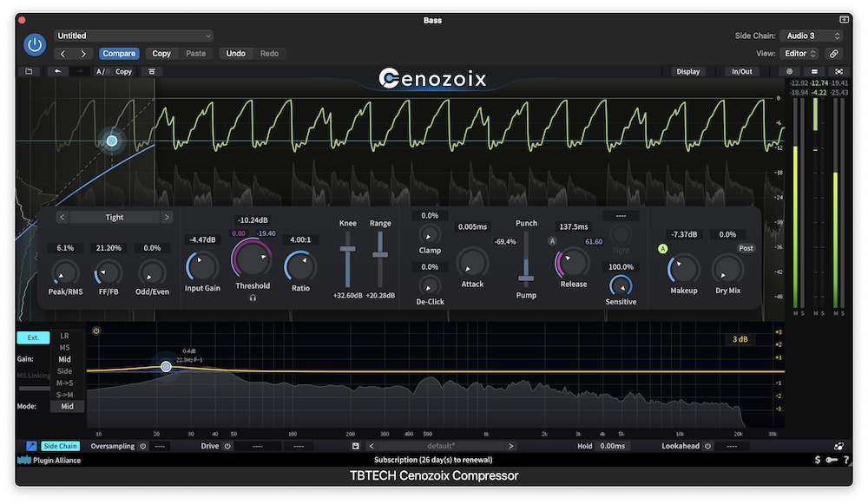
Task: Click the back arrow icon in toolbar
Action: tap(57, 71)
